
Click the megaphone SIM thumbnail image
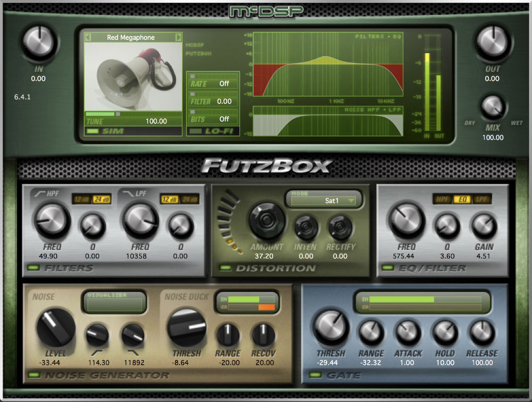(133, 77)
